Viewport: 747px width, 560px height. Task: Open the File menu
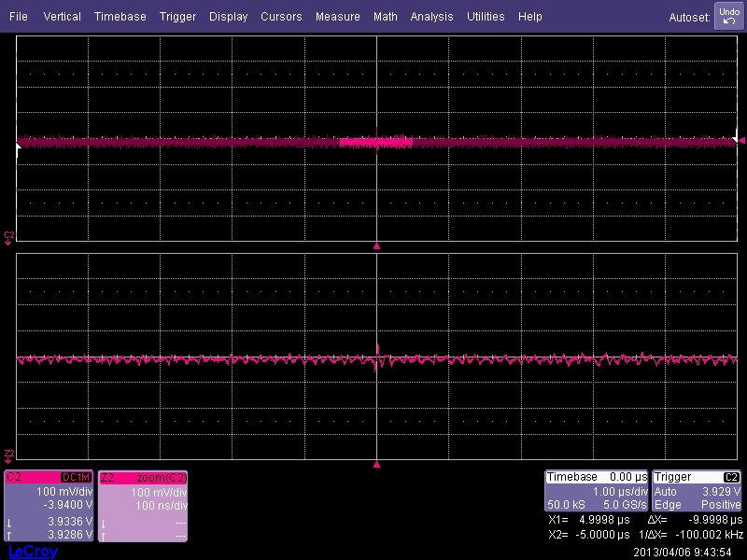tap(19, 17)
